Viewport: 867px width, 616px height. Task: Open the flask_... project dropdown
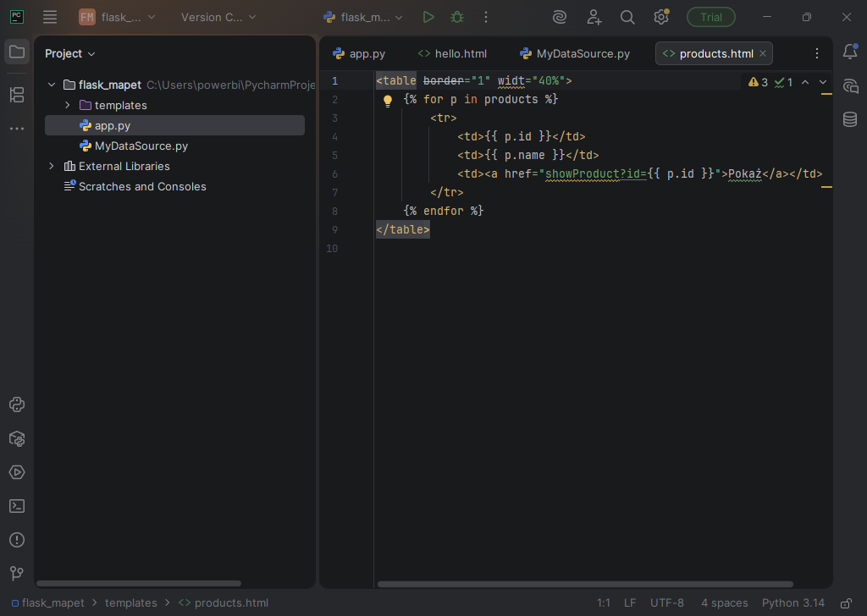(117, 17)
